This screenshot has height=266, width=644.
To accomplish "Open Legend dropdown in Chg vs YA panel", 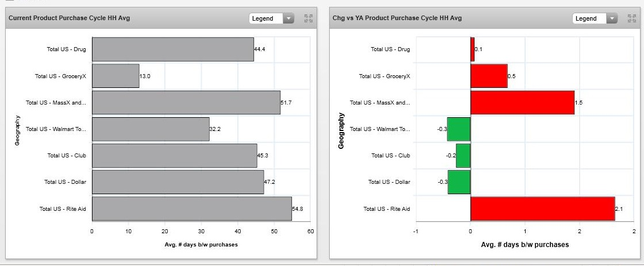I will point(595,18).
